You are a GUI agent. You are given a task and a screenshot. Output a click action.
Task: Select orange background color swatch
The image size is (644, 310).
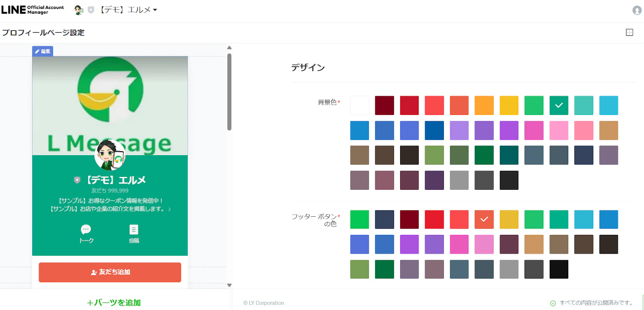pyautogui.click(x=484, y=105)
